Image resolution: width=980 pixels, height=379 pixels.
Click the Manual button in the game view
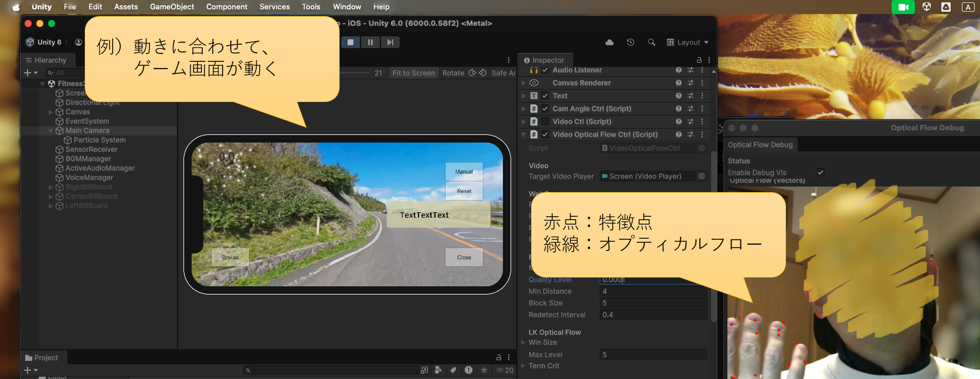[464, 172]
